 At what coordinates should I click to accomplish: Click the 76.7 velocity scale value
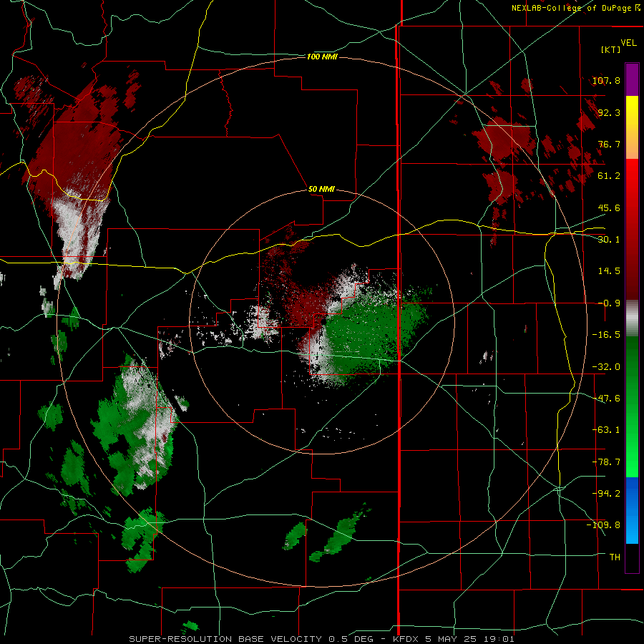[x=609, y=144]
